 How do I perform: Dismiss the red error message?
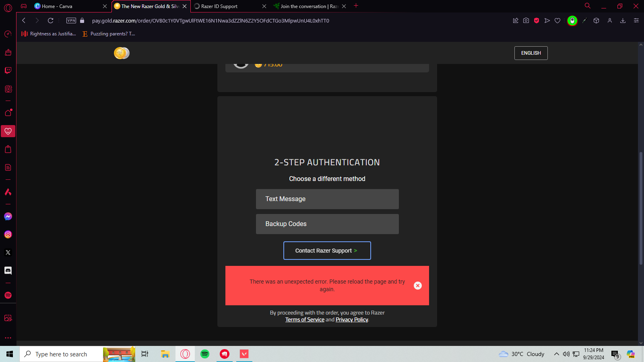418,286
